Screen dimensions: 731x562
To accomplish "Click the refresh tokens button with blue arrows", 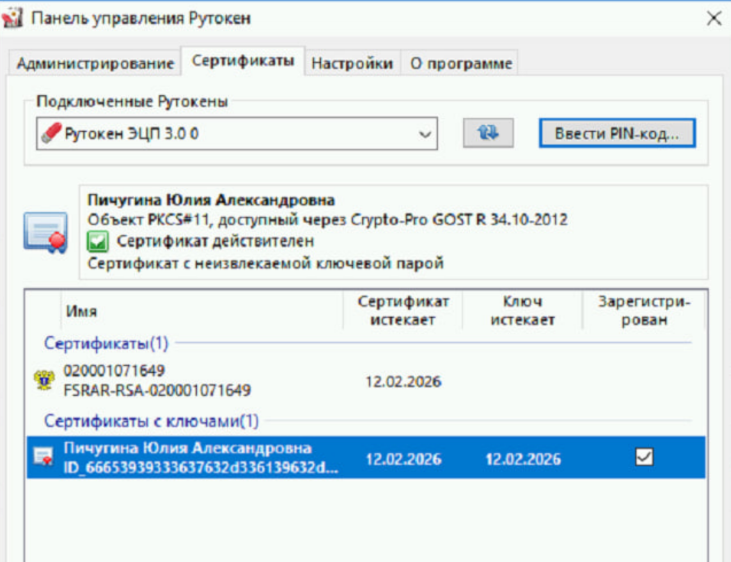I will tap(488, 133).
